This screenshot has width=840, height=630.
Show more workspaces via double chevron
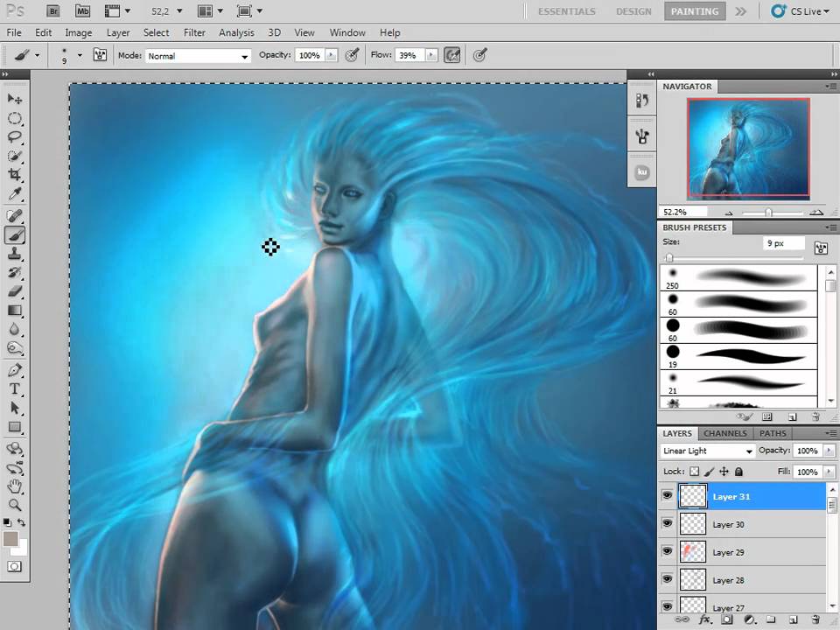(740, 11)
